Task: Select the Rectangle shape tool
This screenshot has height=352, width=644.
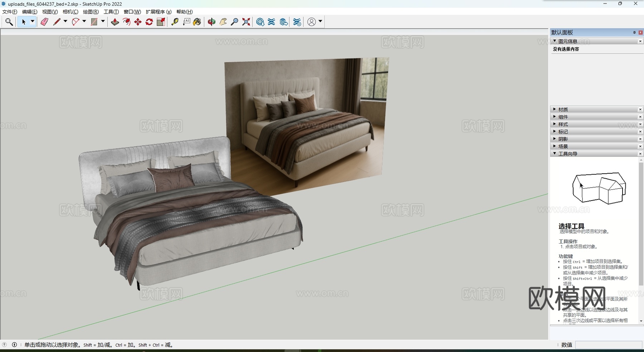Action: (94, 22)
